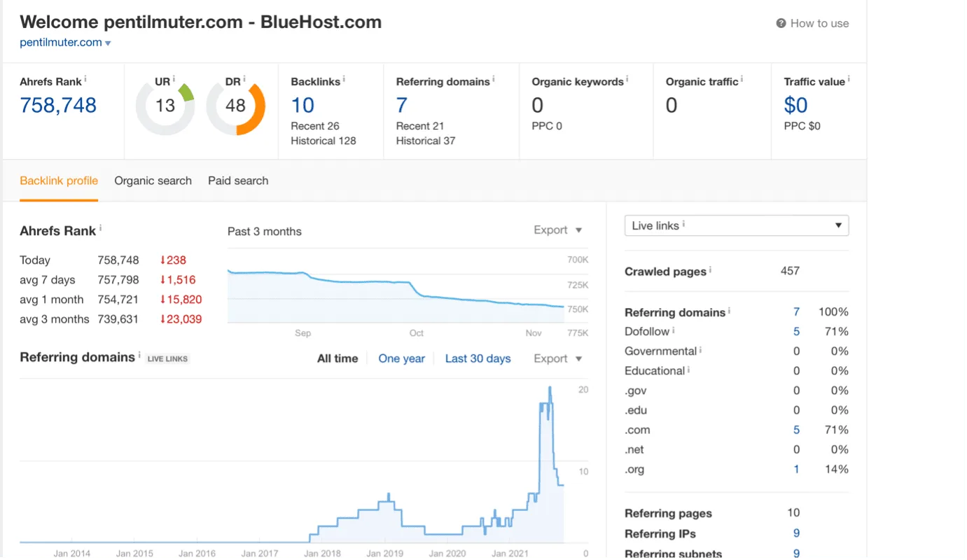
Task: Open the pentilmuter.com domain dropdown arrow
Action: [108, 43]
